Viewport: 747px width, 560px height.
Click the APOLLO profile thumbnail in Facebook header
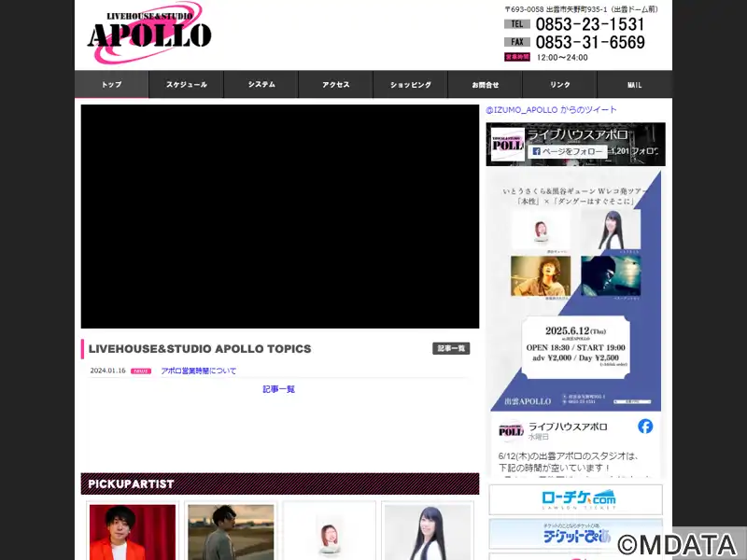[508, 145]
